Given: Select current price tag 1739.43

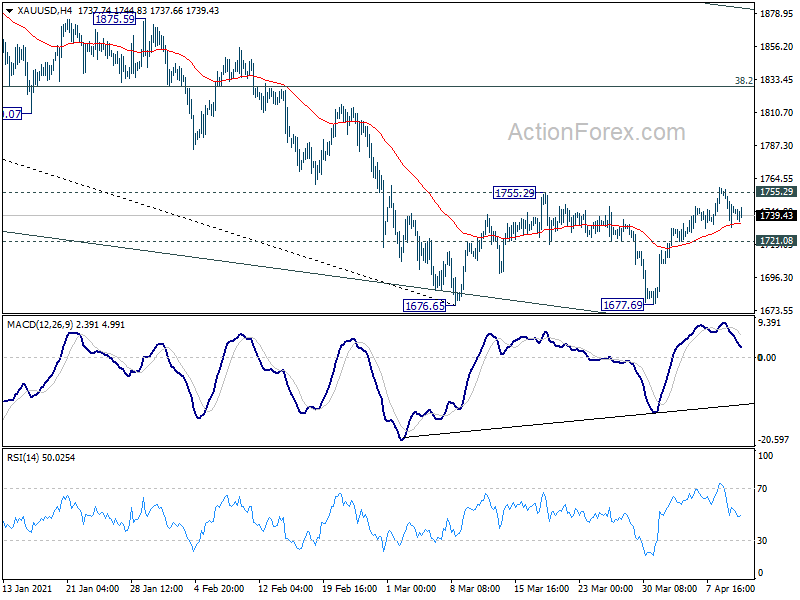Looking at the screenshot, I should tap(777, 215).
